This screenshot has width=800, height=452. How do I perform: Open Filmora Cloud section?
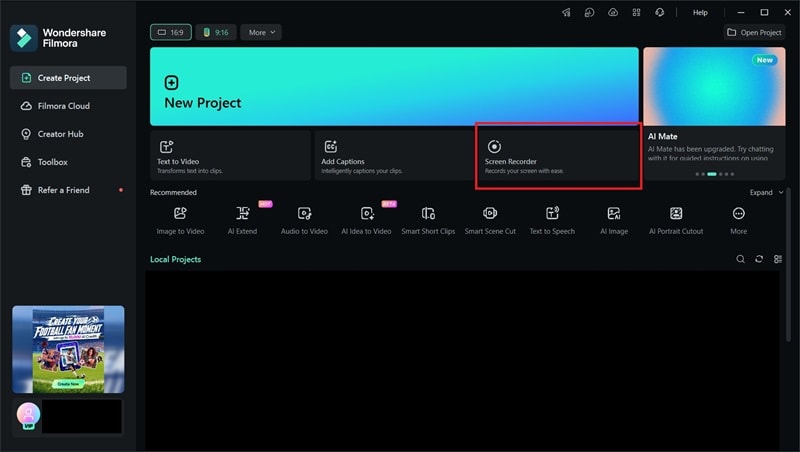68,106
